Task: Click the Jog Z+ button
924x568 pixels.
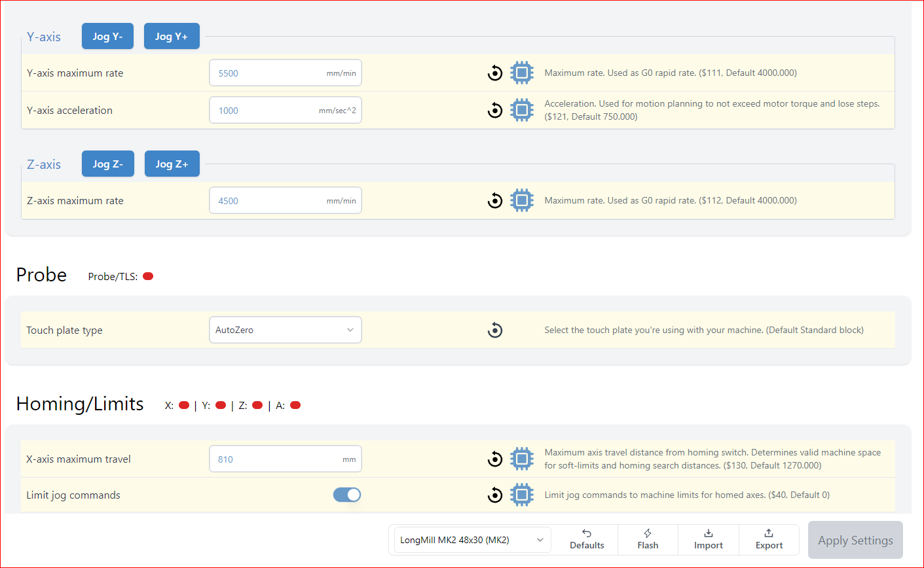Action: pyautogui.click(x=172, y=164)
